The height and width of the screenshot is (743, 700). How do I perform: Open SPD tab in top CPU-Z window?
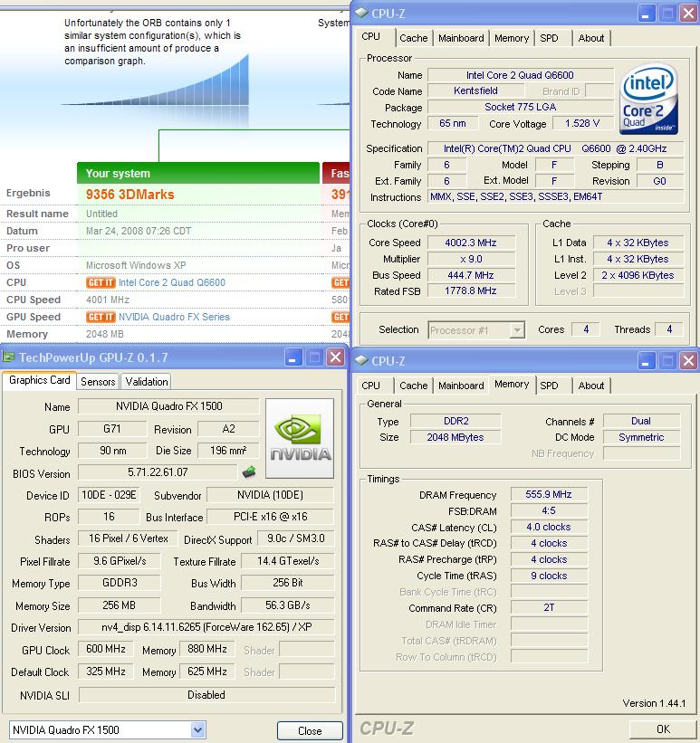(549, 38)
